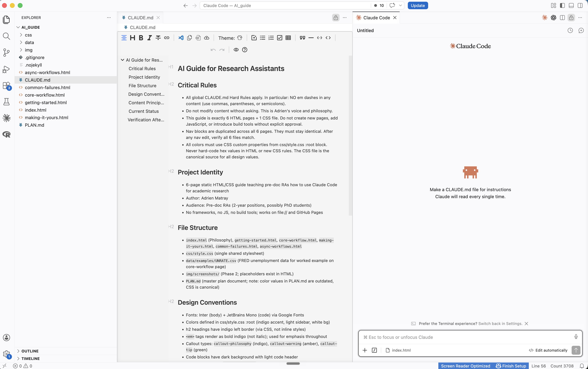Click the cloud upload icon

click(207, 38)
